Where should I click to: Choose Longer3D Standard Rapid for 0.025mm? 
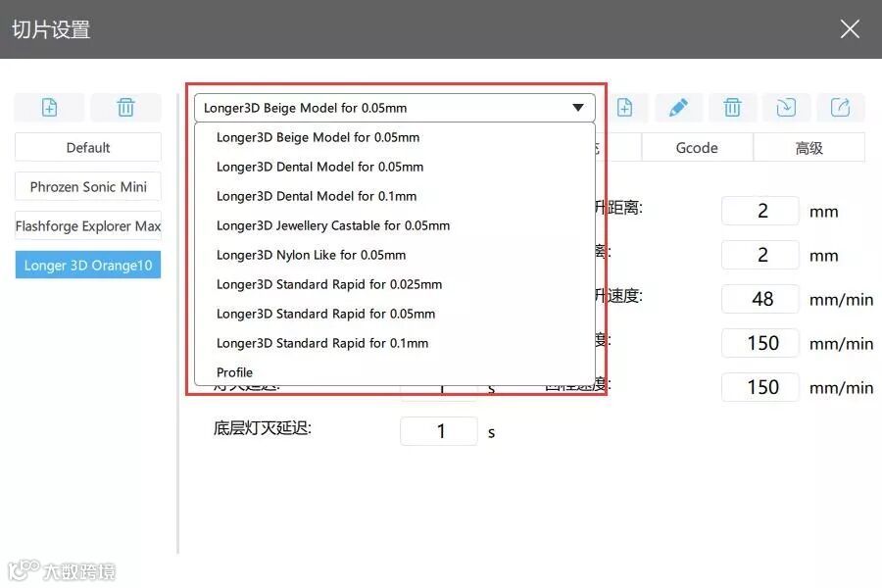click(394, 284)
